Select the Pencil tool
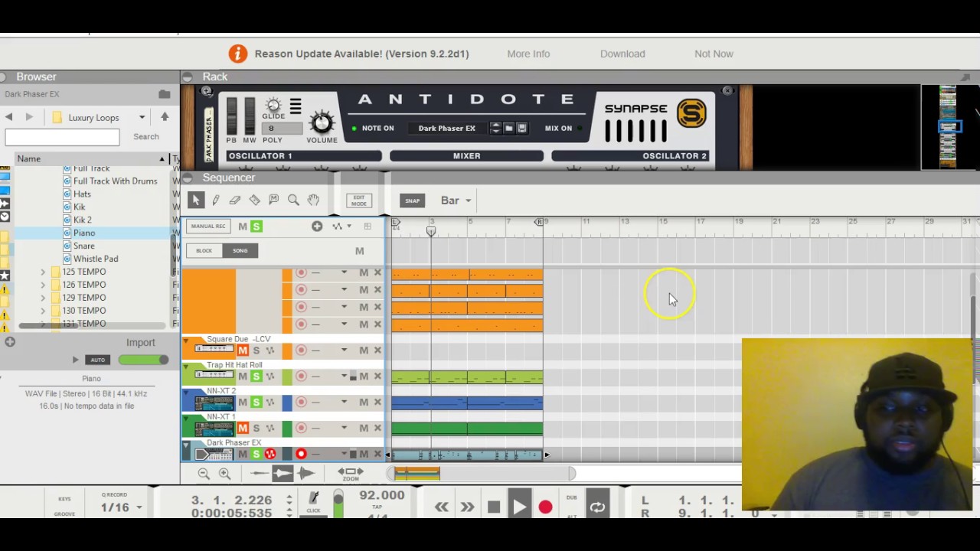Screen dimensions: 980x551 tap(216, 201)
